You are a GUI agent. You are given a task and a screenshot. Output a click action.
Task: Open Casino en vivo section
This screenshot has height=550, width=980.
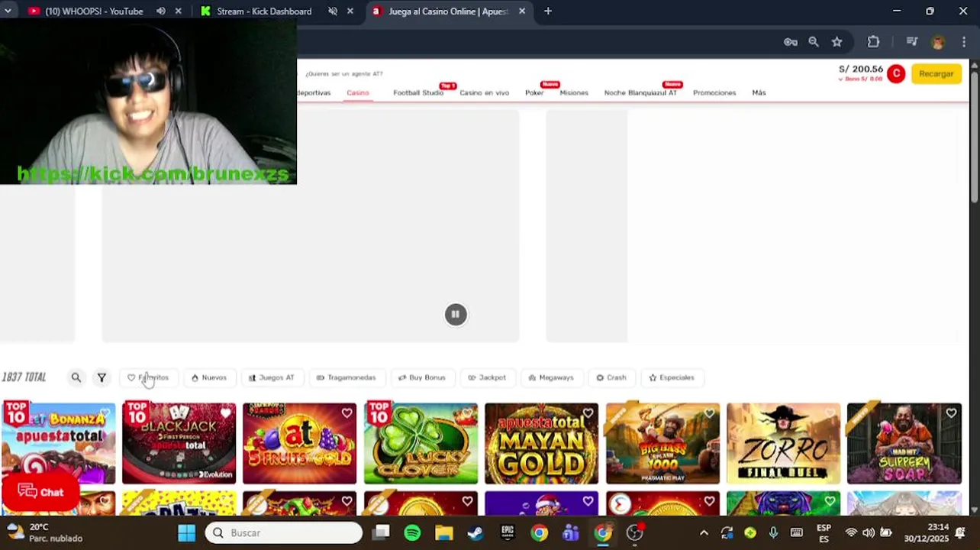click(484, 92)
